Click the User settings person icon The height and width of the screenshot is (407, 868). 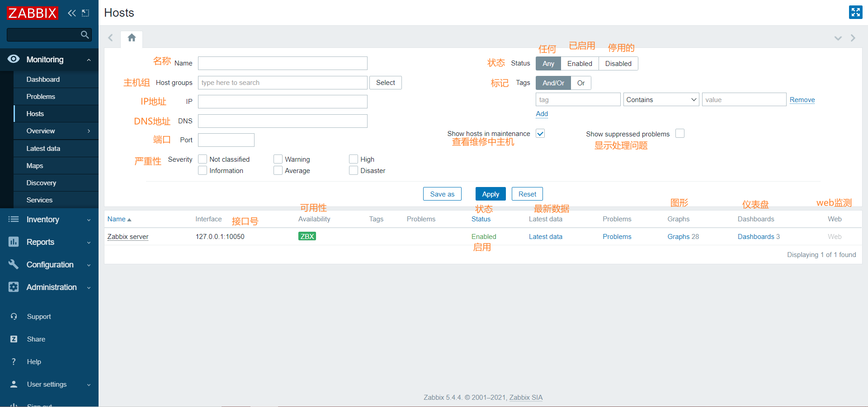click(x=14, y=384)
